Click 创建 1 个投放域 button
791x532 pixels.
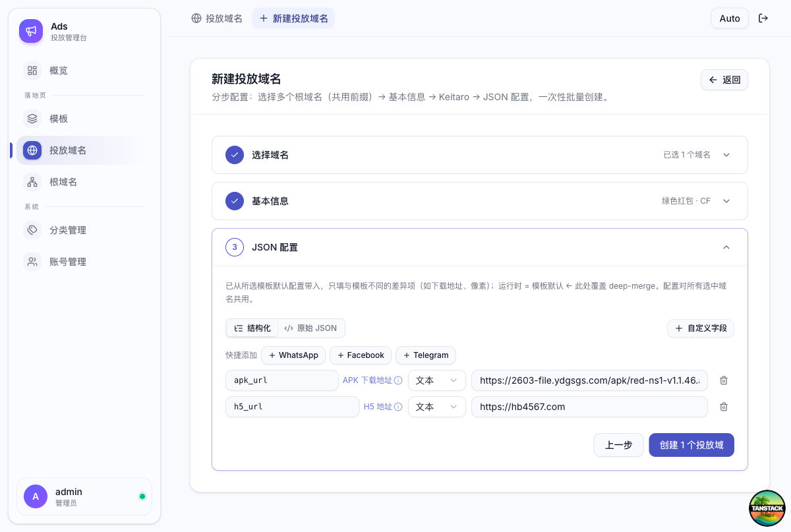point(691,445)
